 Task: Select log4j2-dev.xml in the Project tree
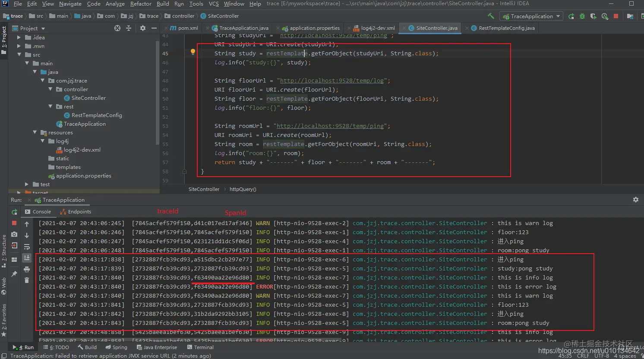click(78, 150)
